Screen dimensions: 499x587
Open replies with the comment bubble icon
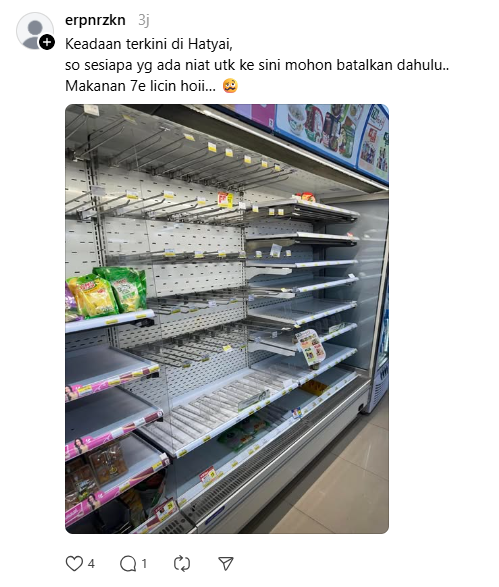pyautogui.click(x=128, y=563)
